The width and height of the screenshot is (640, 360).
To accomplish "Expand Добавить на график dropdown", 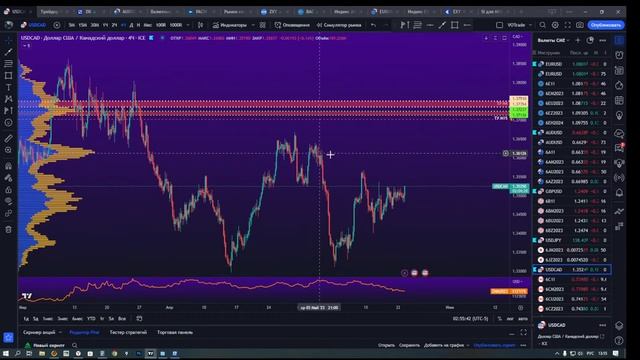I will [467, 345].
